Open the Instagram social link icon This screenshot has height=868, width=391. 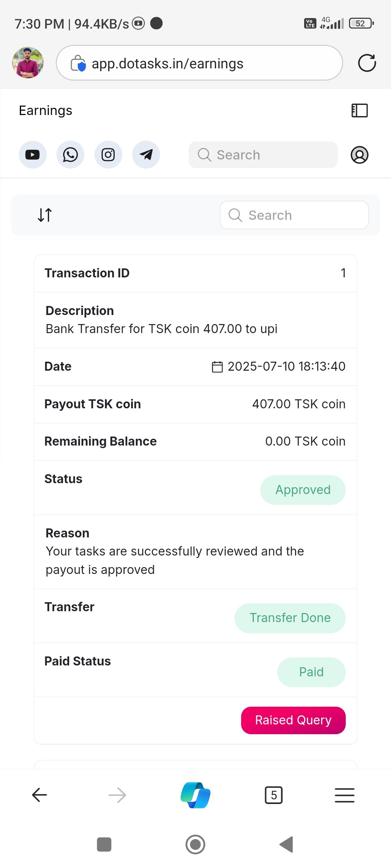click(x=108, y=155)
